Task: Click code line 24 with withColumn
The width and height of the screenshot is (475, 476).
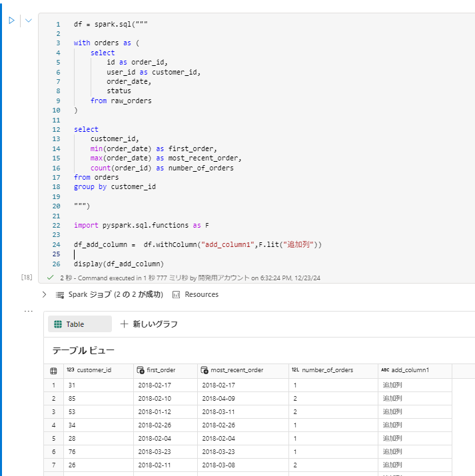Action: tap(198, 245)
